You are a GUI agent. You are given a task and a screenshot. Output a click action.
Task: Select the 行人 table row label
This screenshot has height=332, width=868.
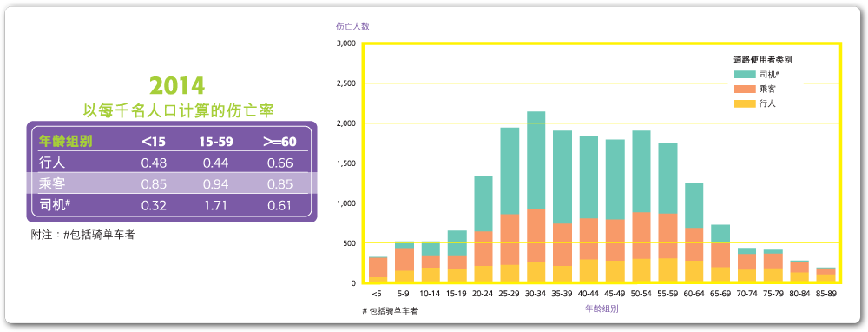coord(53,163)
